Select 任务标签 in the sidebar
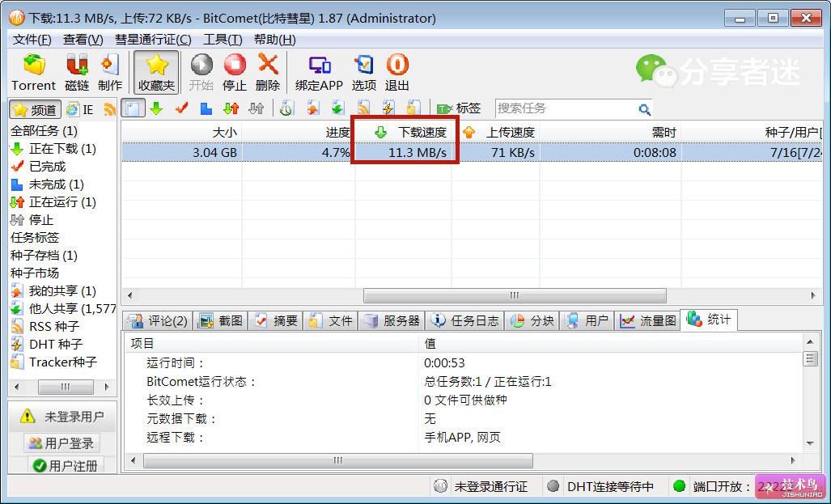The height and width of the screenshot is (504, 831). pyautogui.click(x=35, y=237)
